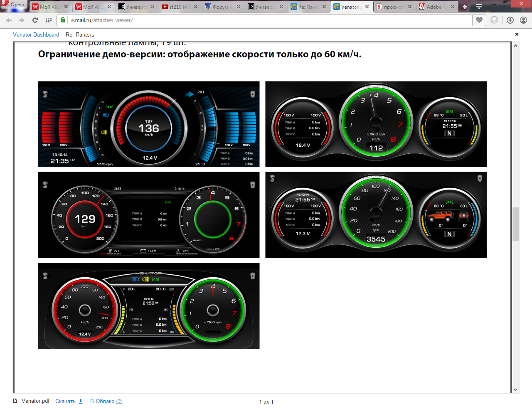Switch to the st210 YouTube tab
Image resolution: width=532 pixels, height=409 pixels.
pyautogui.click(x=179, y=7)
